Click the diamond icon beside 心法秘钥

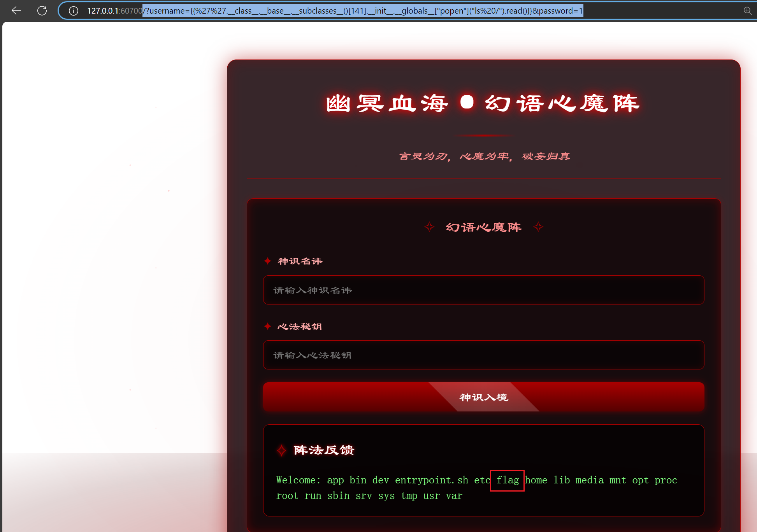268,326
